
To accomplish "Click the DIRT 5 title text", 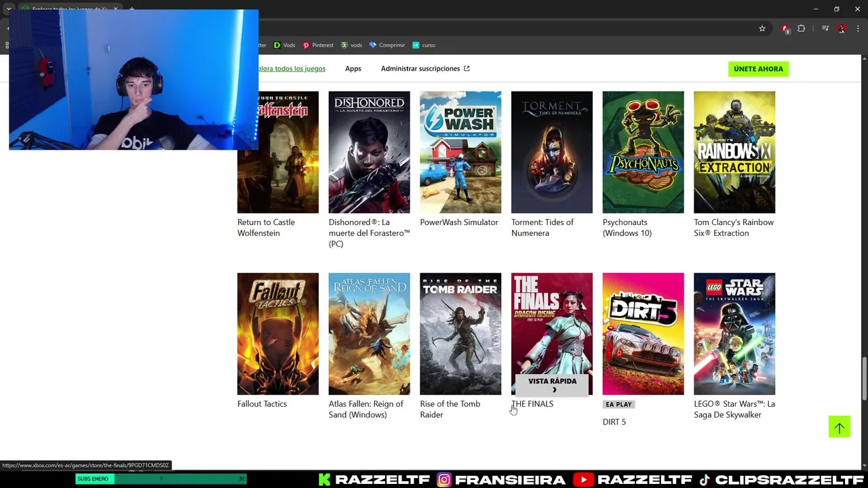I will click(614, 422).
